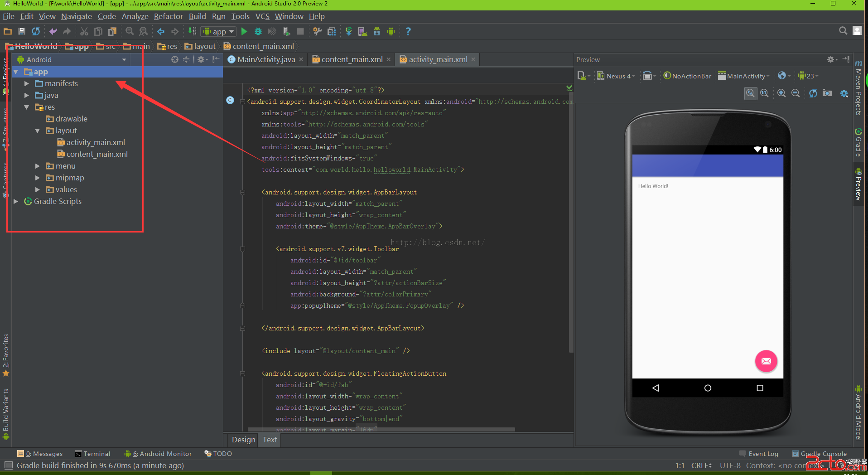Switch to the MainActivity.java editor tab

(x=265, y=59)
